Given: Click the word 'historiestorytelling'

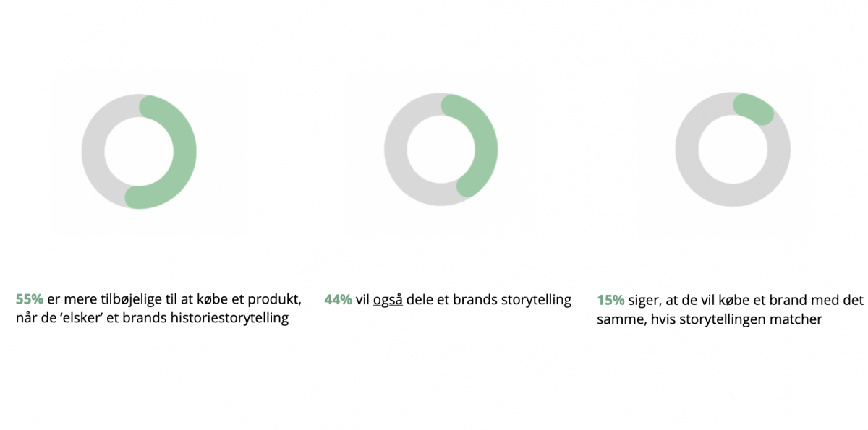Looking at the screenshot, I should [231, 318].
